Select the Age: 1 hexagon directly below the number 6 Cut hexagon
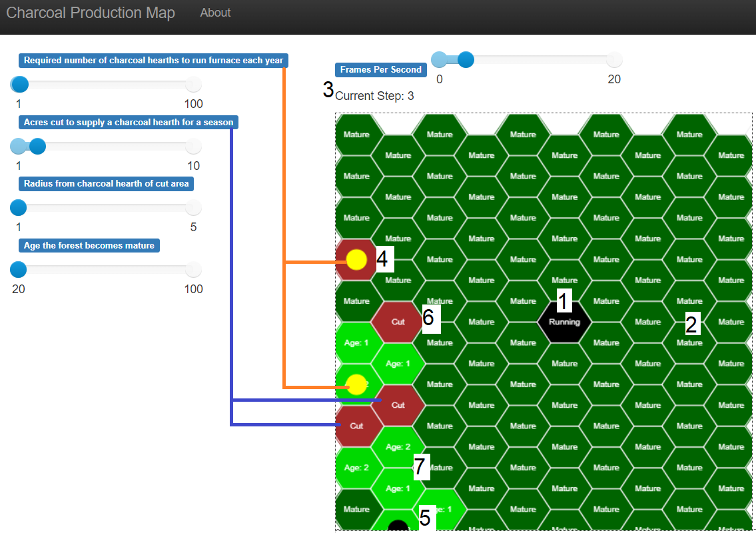 tap(398, 364)
